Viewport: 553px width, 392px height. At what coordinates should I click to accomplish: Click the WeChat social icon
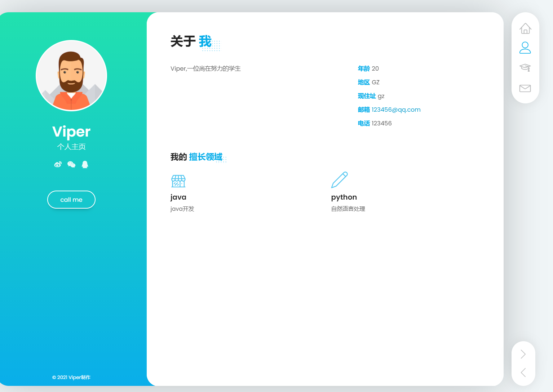pyautogui.click(x=71, y=165)
